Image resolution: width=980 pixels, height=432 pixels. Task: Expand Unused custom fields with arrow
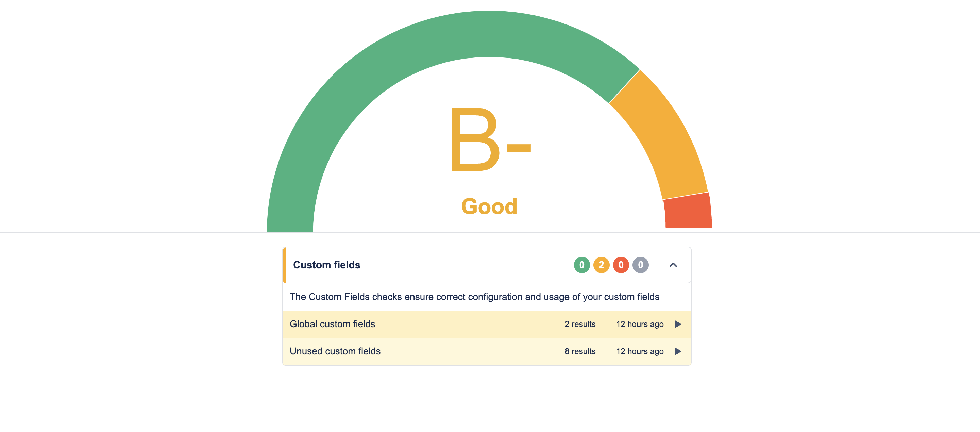pyautogui.click(x=678, y=351)
